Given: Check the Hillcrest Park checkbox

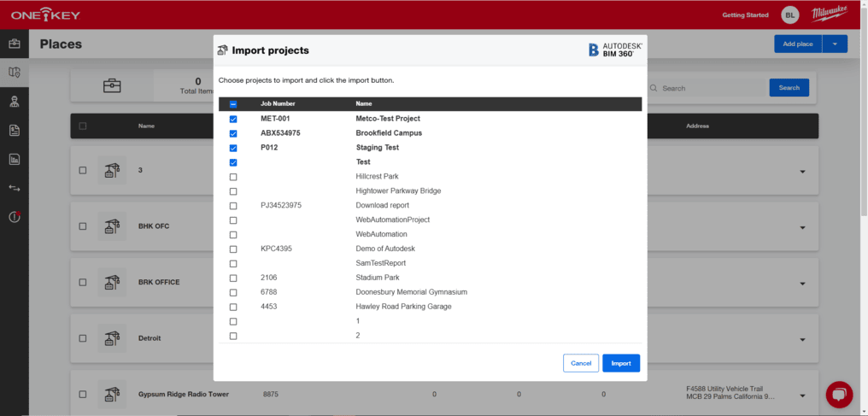Looking at the screenshot, I should pyautogui.click(x=233, y=177).
